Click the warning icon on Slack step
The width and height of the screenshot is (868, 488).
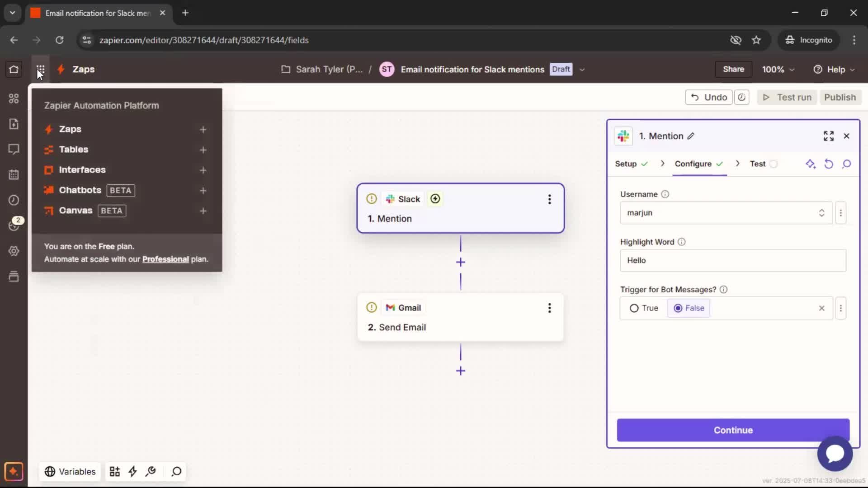tap(372, 199)
